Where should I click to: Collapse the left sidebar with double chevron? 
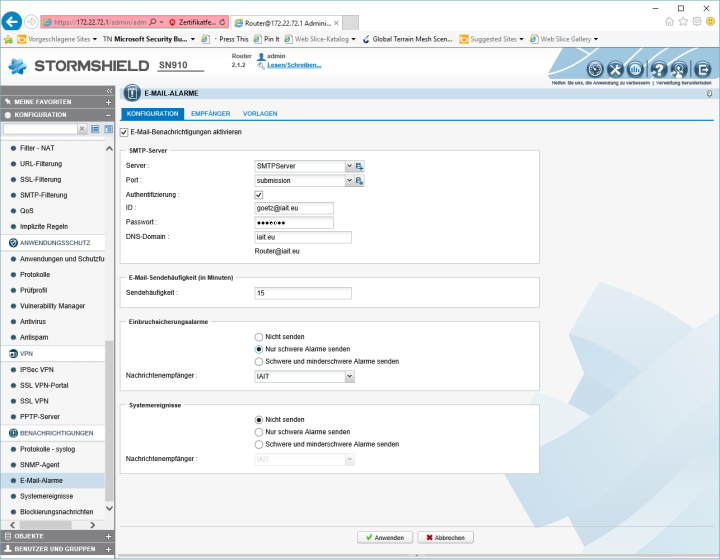pos(110,91)
